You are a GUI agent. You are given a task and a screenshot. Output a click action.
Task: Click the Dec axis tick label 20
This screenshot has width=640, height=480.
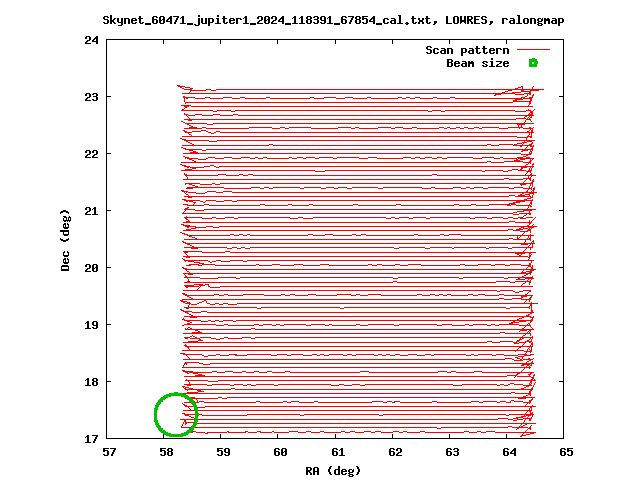click(x=92, y=268)
